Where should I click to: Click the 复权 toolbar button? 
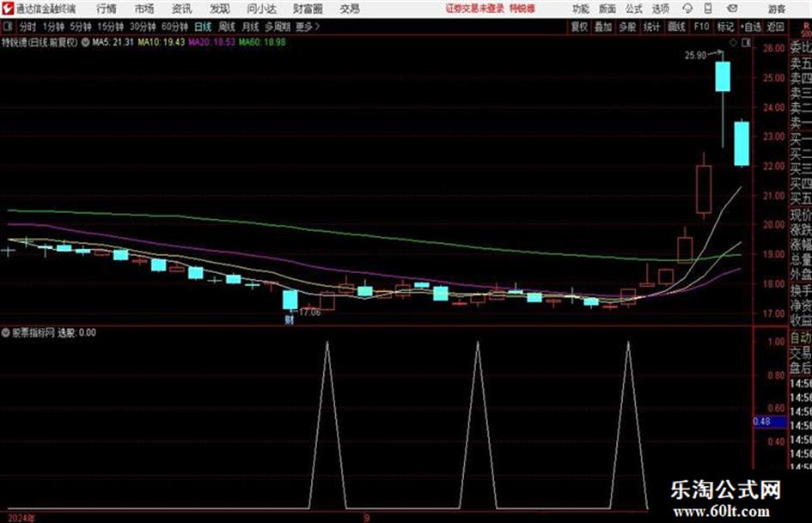pyautogui.click(x=579, y=27)
